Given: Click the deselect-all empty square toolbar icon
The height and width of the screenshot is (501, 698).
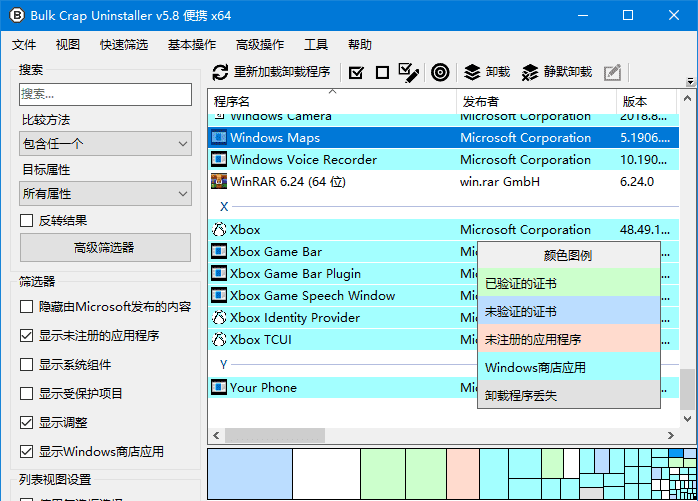Looking at the screenshot, I should [382, 72].
